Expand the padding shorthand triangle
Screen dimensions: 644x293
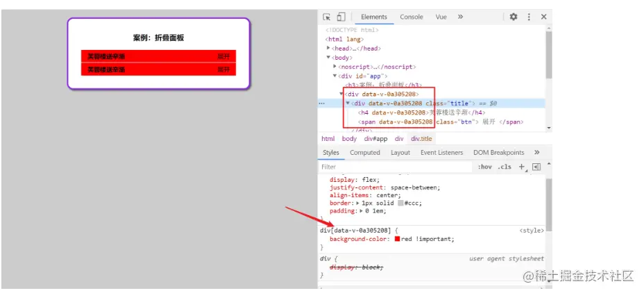click(x=362, y=211)
